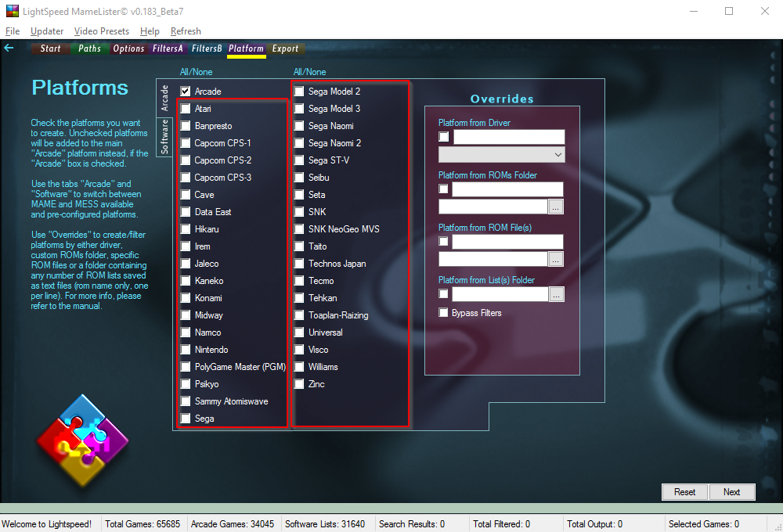Tick the Konami checkbox
Viewport: 783px width, 532px height.
click(186, 298)
